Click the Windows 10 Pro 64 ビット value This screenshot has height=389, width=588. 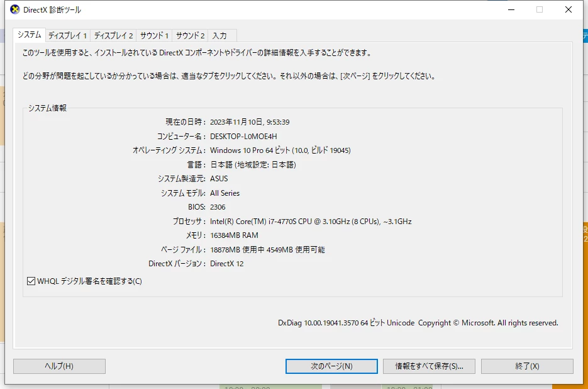point(280,150)
